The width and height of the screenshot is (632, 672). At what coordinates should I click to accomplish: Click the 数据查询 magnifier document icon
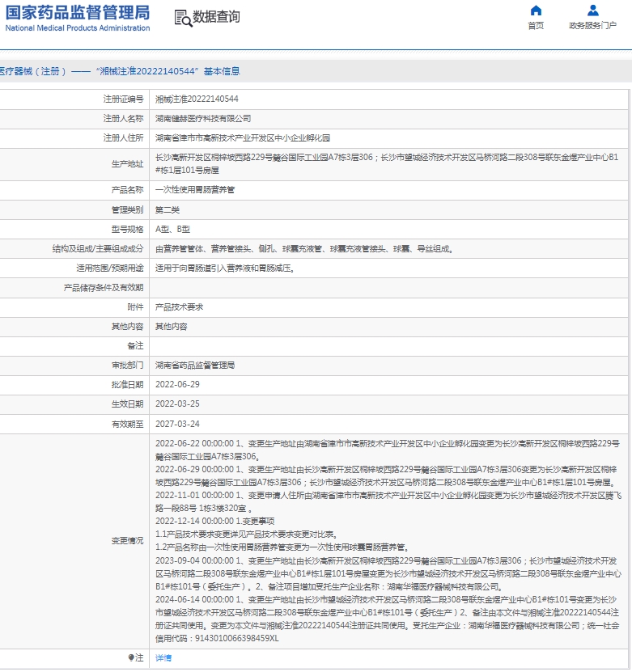[x=183, y=18]
